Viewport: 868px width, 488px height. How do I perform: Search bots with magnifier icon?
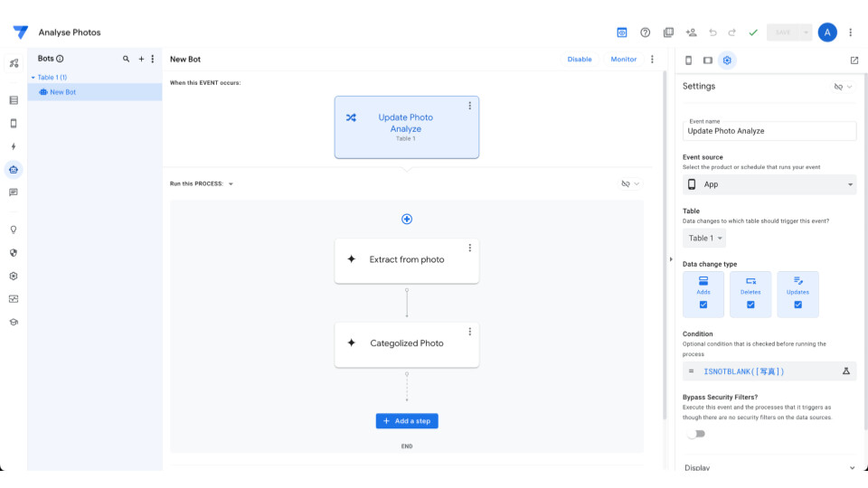126,59
